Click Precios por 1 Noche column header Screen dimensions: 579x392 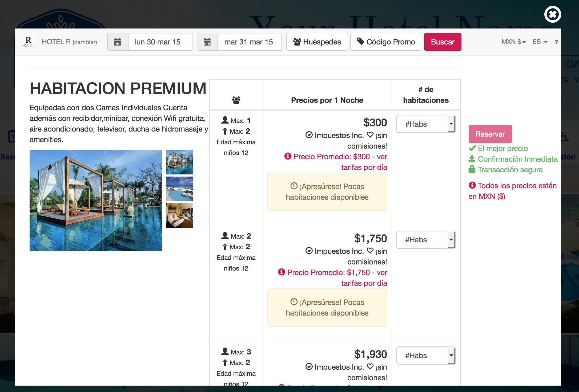point(327,100)
